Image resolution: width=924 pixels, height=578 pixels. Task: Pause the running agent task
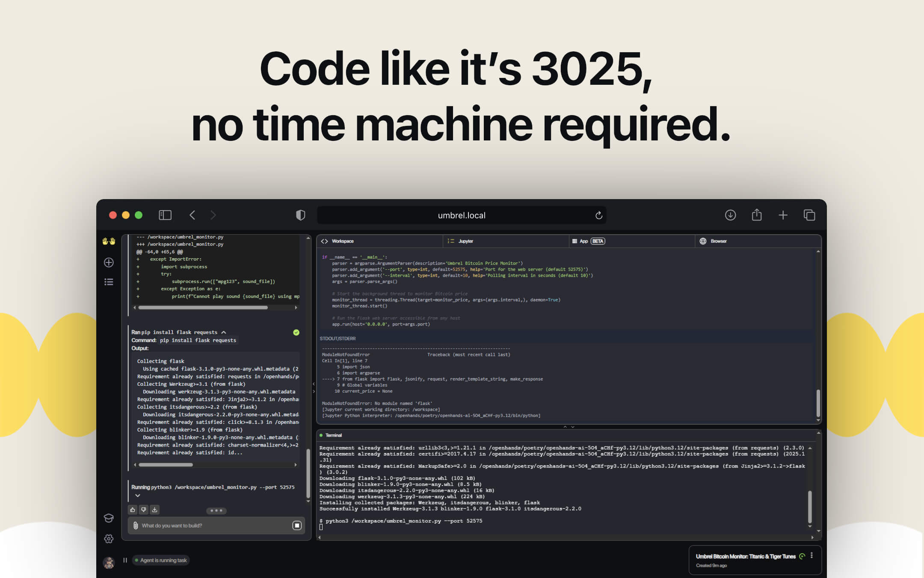125,560
